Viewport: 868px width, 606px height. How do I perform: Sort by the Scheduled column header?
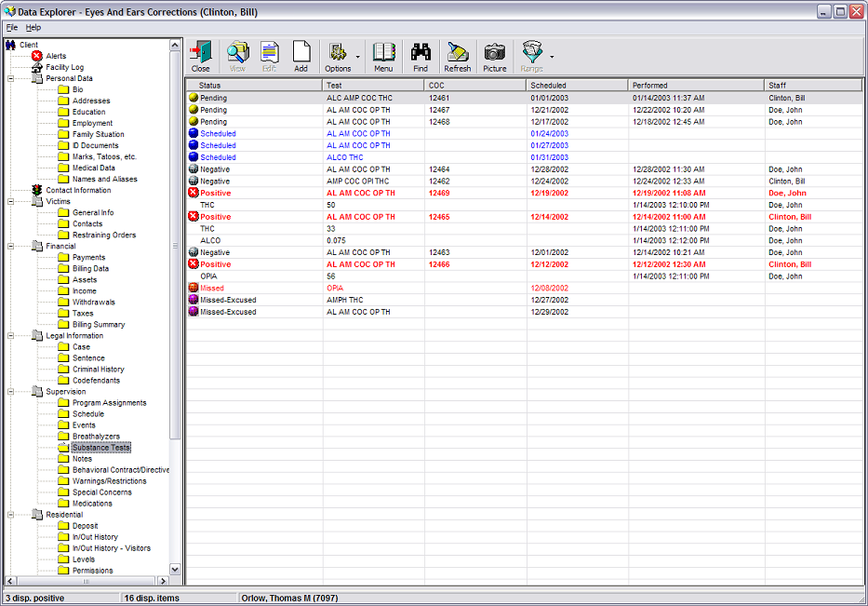(x=578, y=86)
